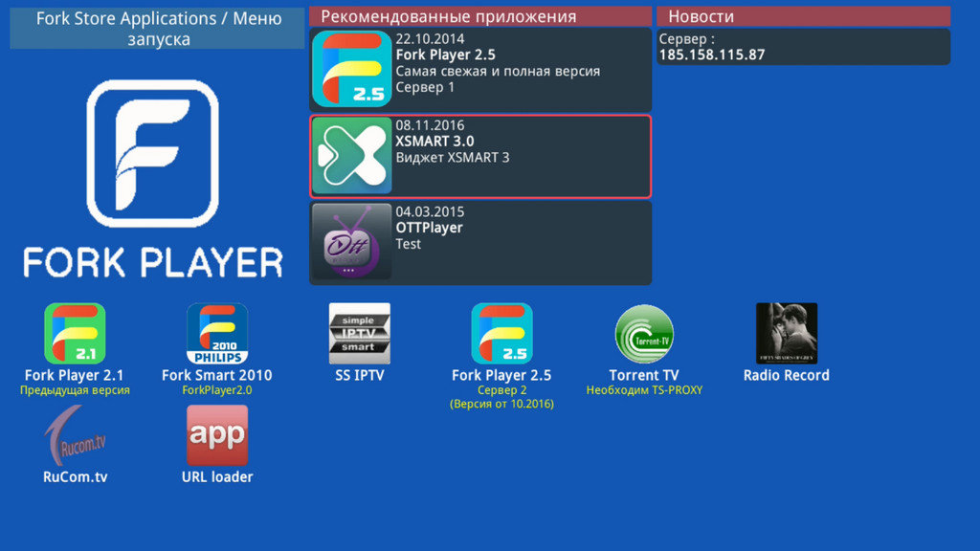Click the Рекомендованные приложения header

point(479,14)
